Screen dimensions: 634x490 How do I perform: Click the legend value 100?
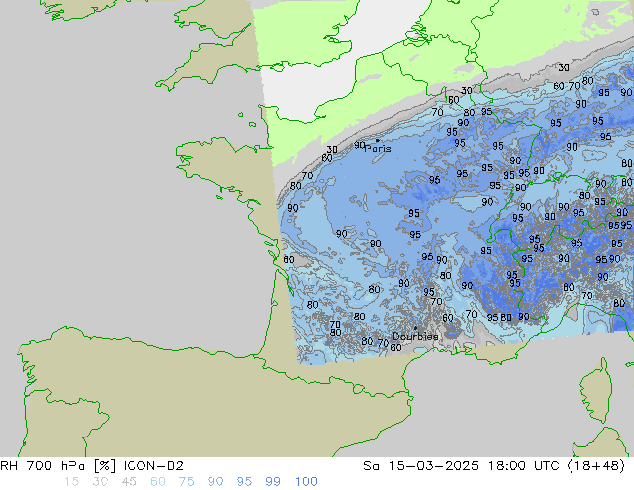[306, 482]
